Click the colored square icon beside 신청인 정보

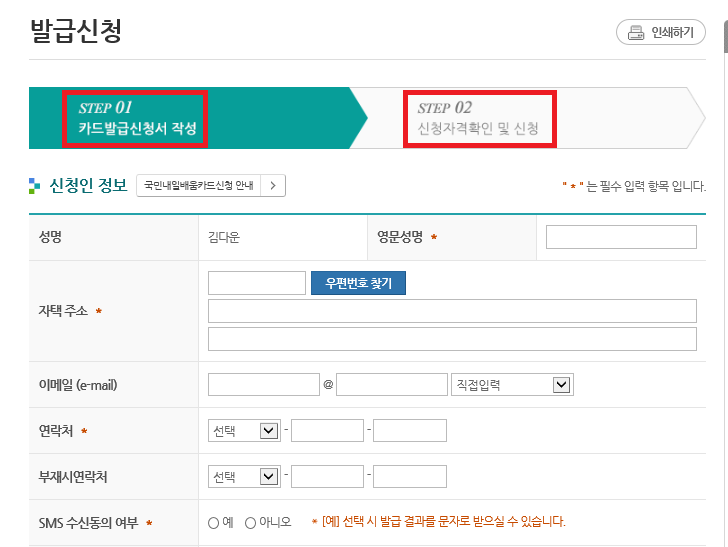click(x=34, y=186)
